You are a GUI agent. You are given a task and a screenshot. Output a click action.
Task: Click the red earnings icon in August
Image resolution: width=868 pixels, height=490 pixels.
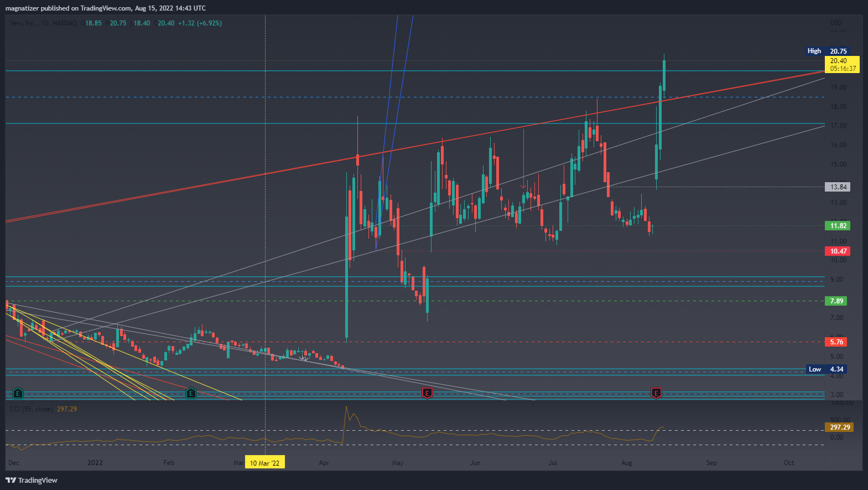point(656,393)
